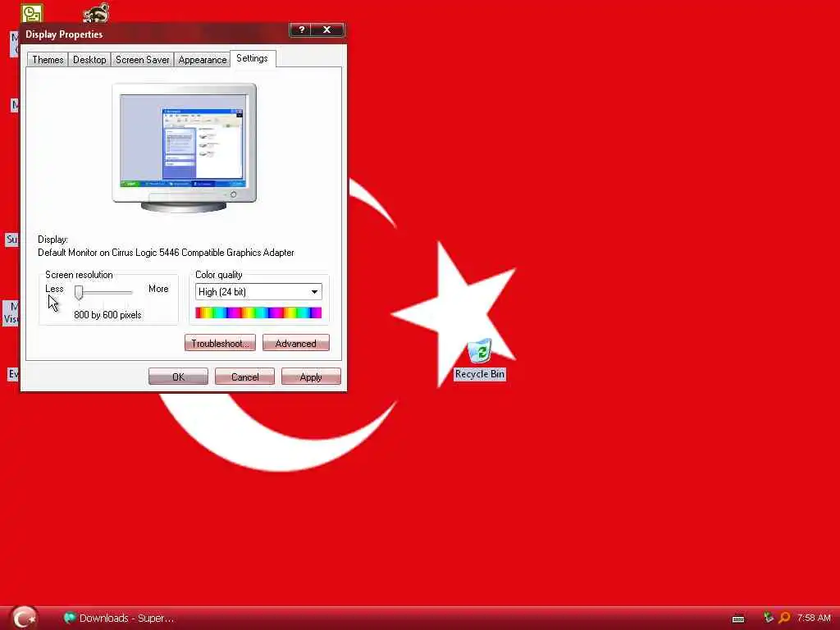The image size is (840, 630).
Task: Click the Apply button
Action: pyautogui.click(x=311, y=377)
